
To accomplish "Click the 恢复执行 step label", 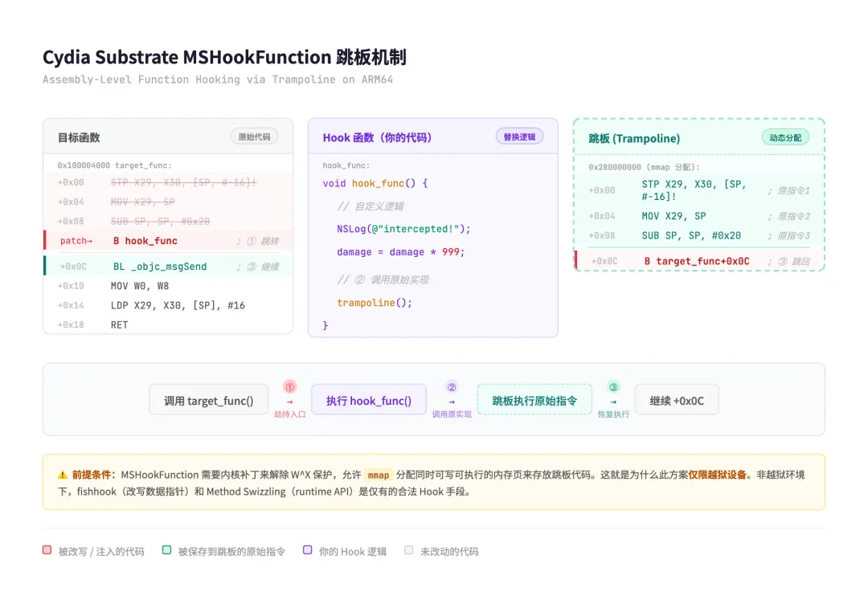I will [x=613, y=414].
